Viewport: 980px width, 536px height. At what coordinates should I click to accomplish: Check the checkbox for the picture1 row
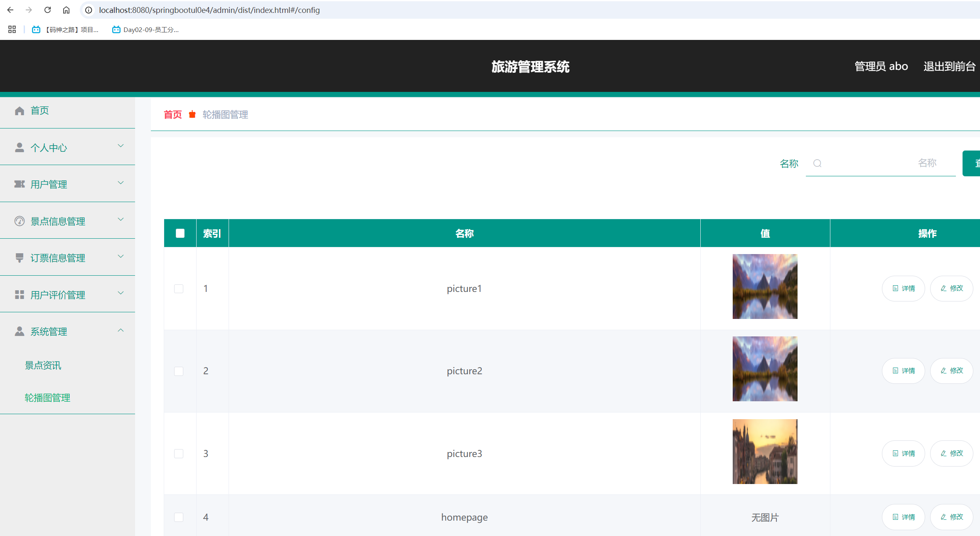point(179,289)
